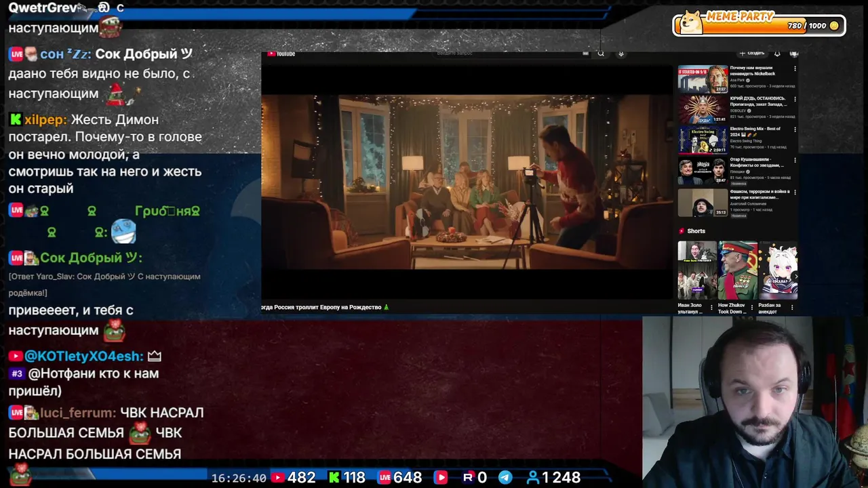Click the #3 rank badge in chat

click(x=17, y=373)
